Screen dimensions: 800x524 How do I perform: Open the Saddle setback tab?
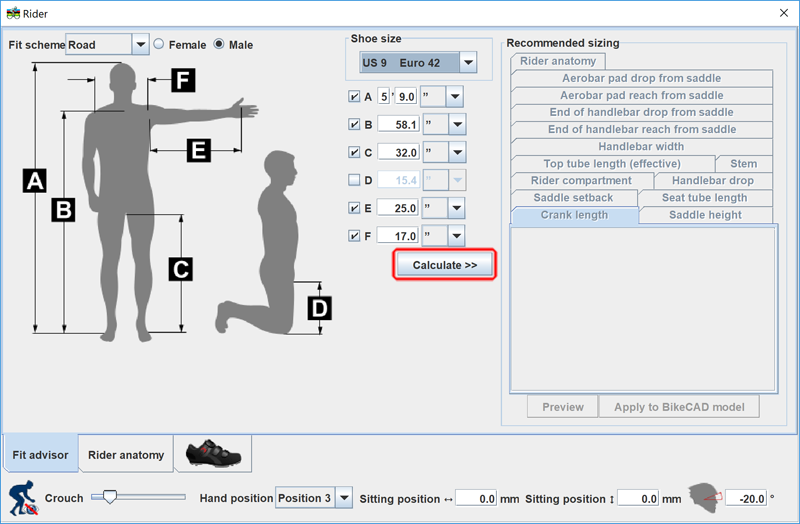[x=573, y=197]
